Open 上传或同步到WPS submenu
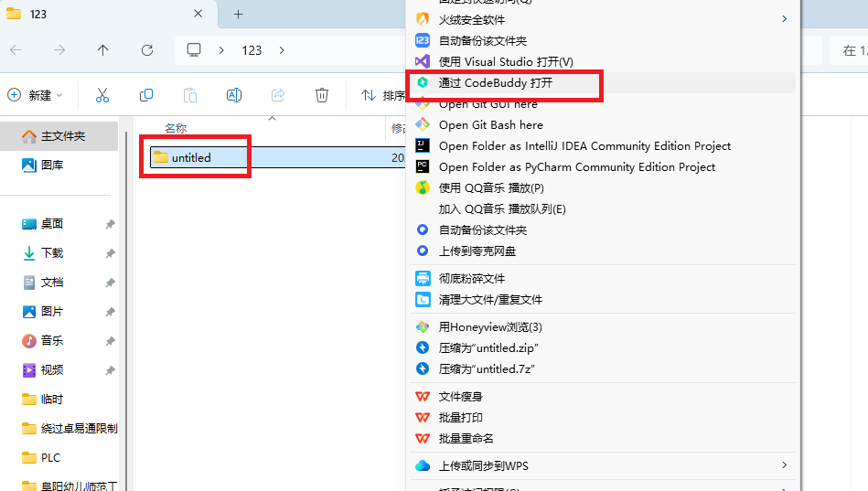The width and height of the screenshot is (868, 491). click(x=602, y=465)
